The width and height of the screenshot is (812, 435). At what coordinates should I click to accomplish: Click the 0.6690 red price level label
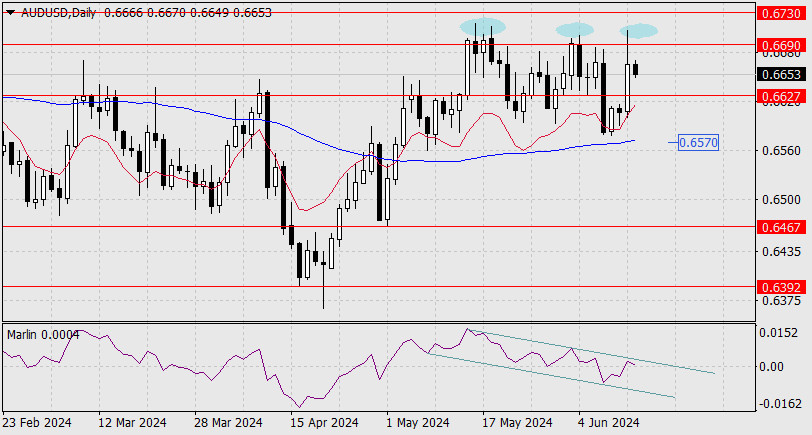(x=782, y=45)
